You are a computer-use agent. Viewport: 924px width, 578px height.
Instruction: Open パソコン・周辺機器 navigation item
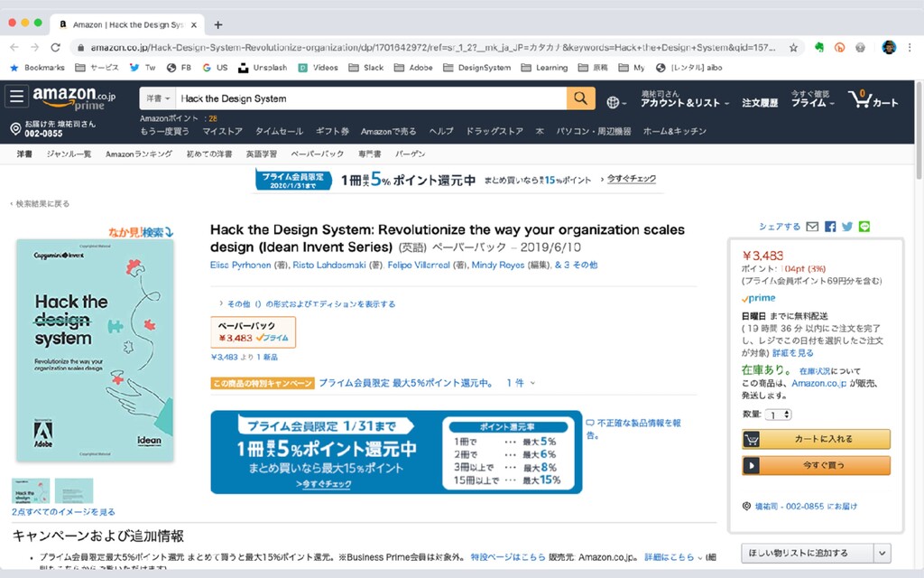(x=594, y=132)
